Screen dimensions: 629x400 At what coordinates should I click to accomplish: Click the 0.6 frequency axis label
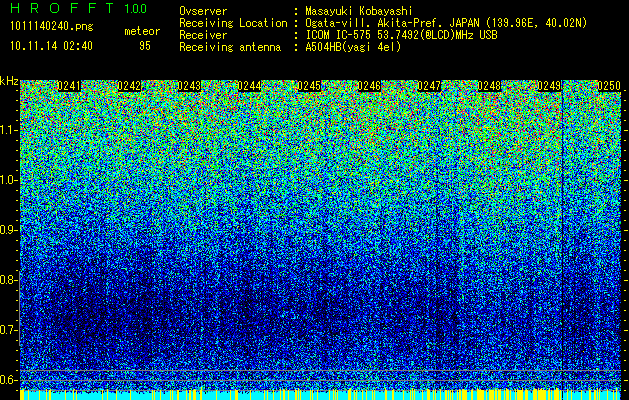8,380
